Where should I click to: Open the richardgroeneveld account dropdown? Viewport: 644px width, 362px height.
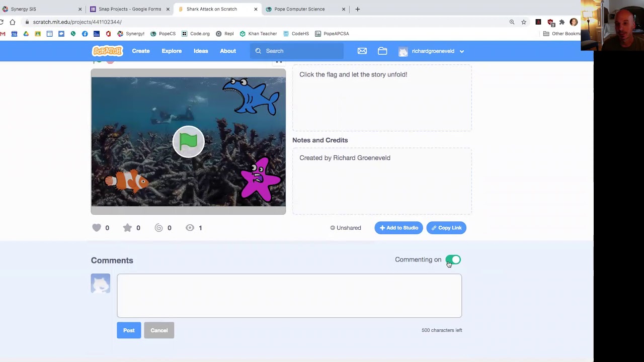431,51
